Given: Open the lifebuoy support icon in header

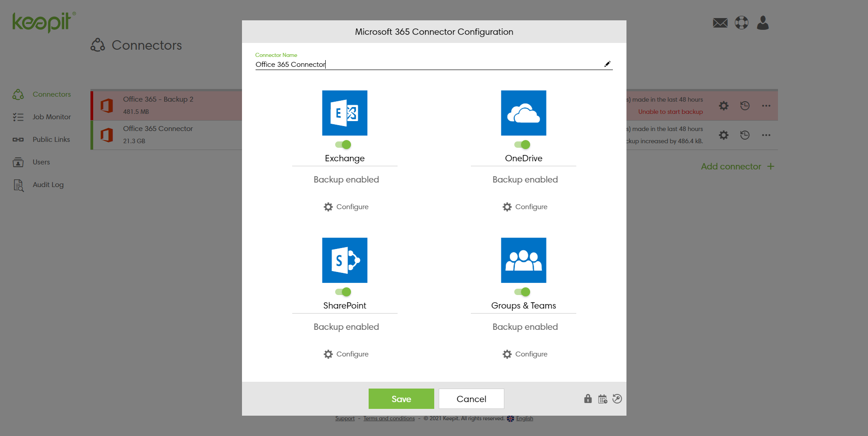Looking at the screenshot, I should (742, 23).
